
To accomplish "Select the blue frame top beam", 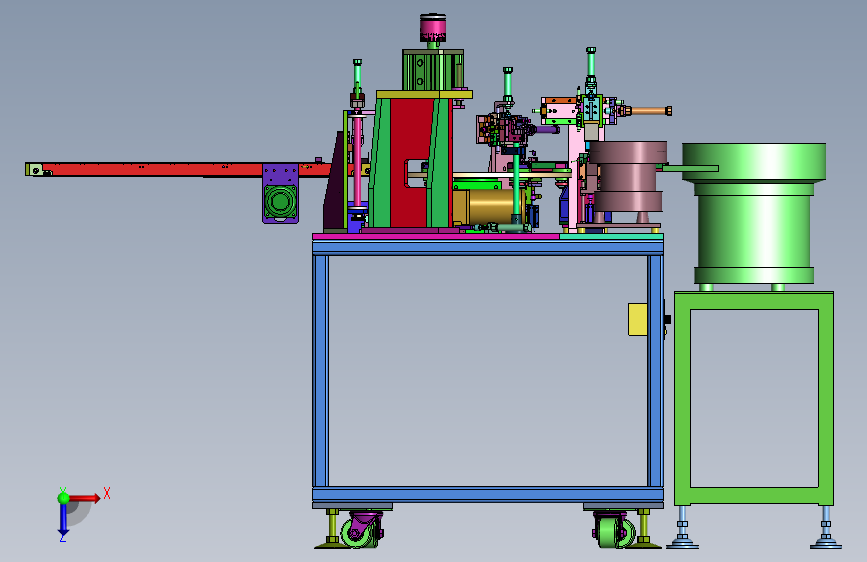I will [488, 247].
